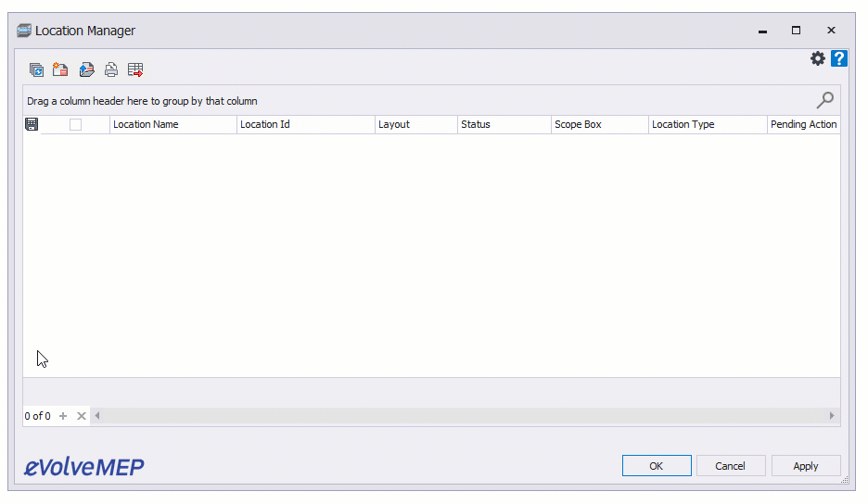Close the Location Manager window

pyautogui.click(x=831, y=31)
